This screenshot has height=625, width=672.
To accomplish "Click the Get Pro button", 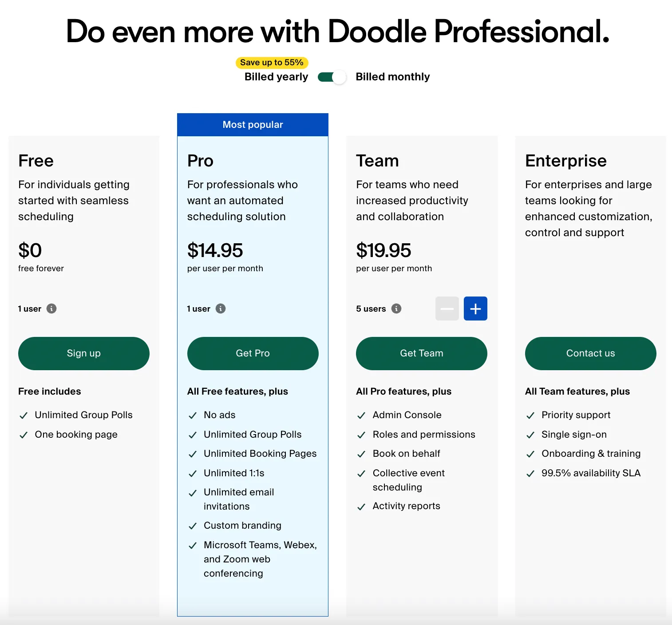I will 253,353.
